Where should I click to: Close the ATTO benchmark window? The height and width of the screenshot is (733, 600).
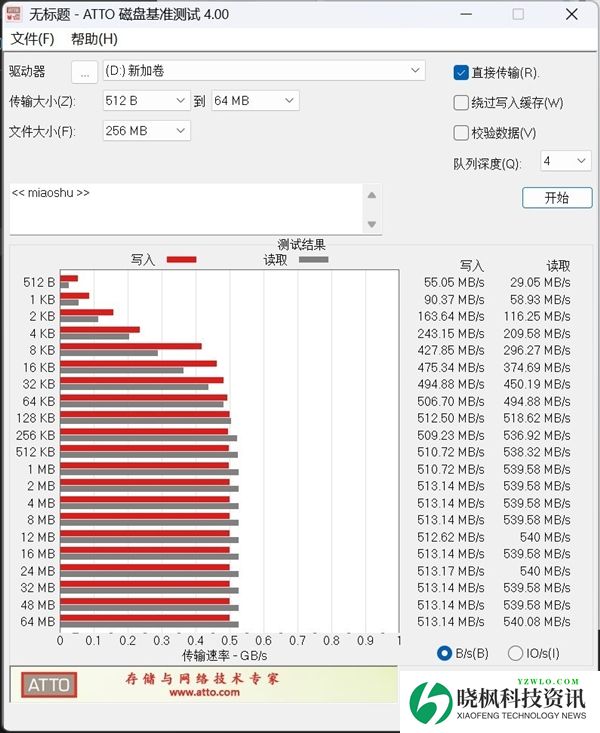(x=571, y=14)
